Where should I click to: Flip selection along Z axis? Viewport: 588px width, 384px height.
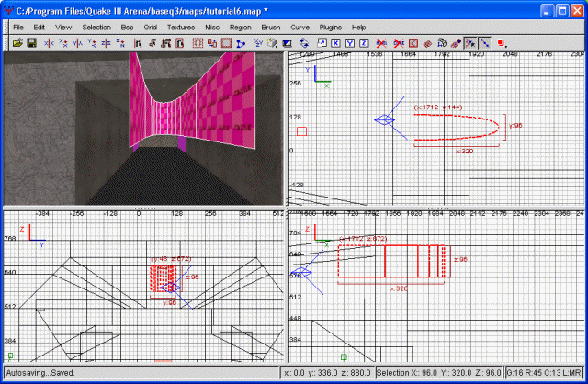106,43
